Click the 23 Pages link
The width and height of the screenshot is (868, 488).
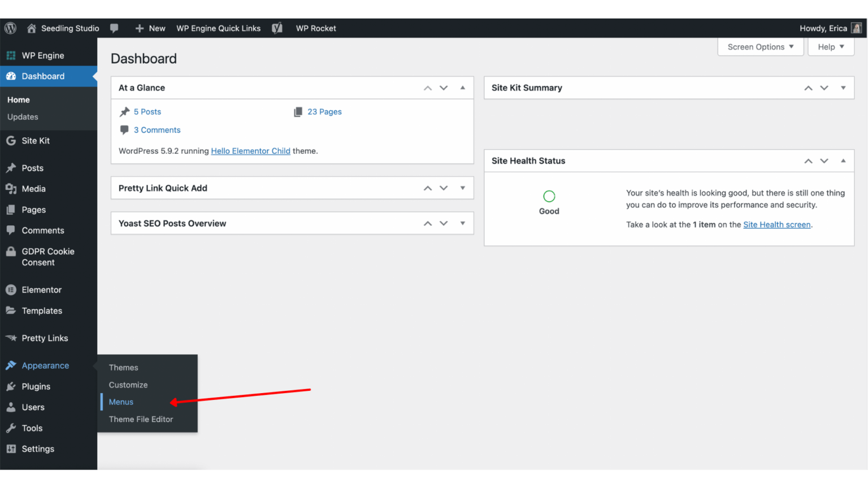coord(325,111)
